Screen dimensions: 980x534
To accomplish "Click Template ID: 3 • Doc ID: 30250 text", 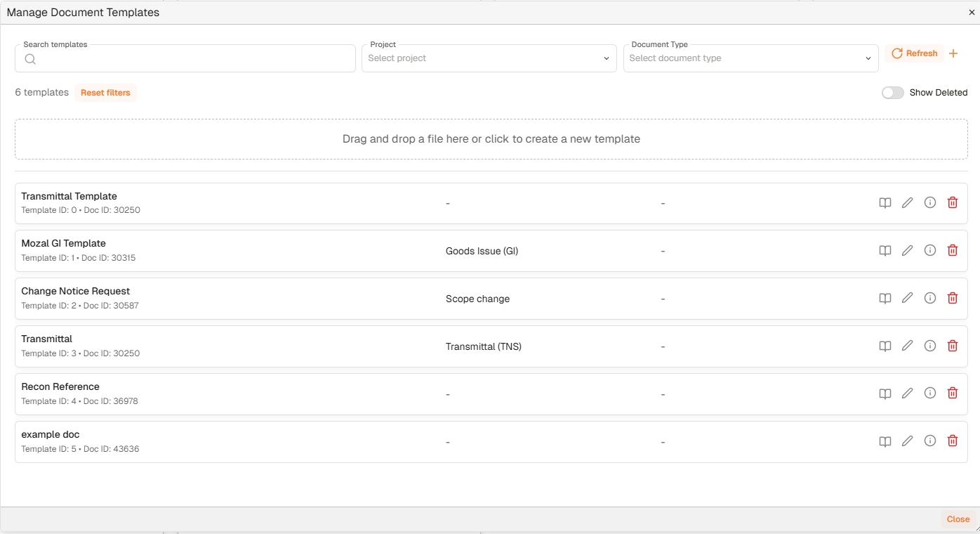I will point(80,353).
